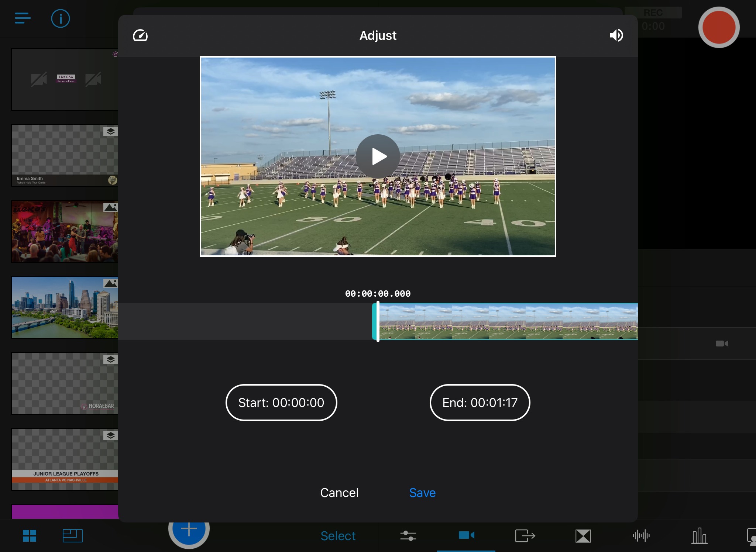Image resolution: width=756 pixels, height=552 pixels.
Task: Open info panel using info icon
Action: tap(61, 18)
